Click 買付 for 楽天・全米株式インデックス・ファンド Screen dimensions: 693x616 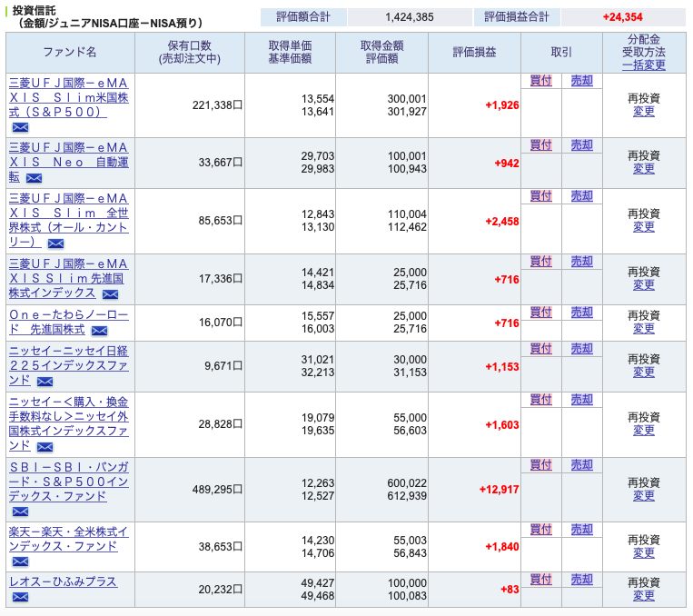[541, 530]
